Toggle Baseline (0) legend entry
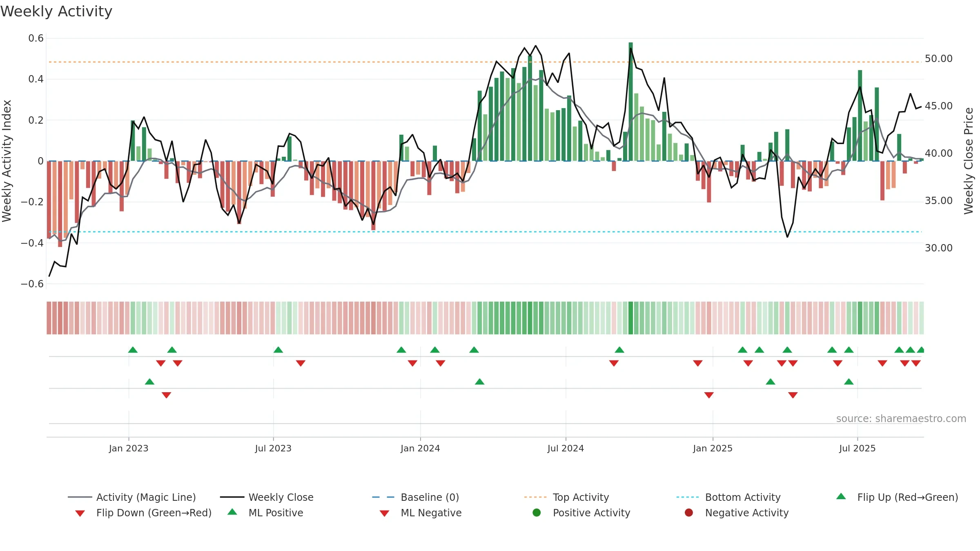This screenshot has width=980, height=551. pyautogui.click(x=416, y=497)
